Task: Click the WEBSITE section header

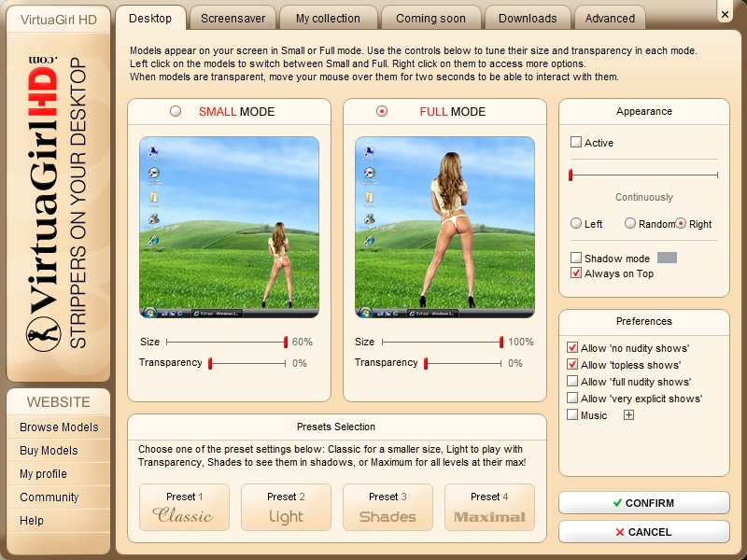Action: pyautogui.click(x=59, y=402)
